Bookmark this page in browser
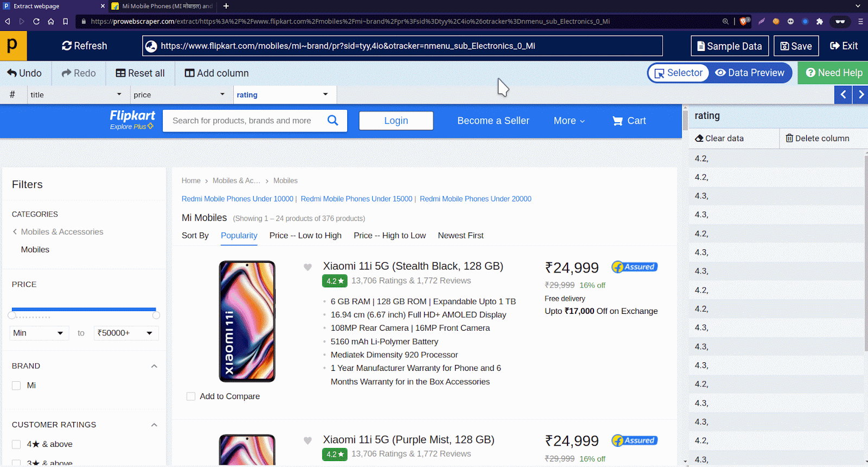 click(x=65, y=21)
